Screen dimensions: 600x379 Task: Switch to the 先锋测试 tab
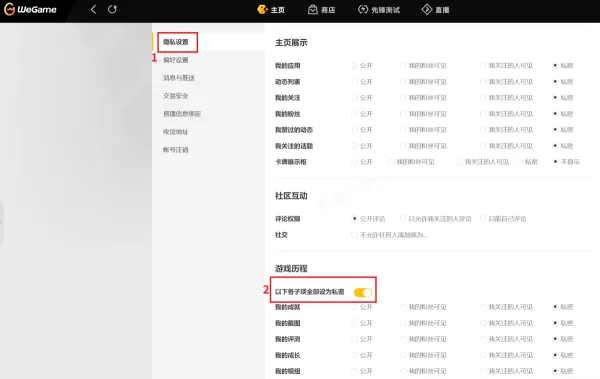[x=379, y=10]
